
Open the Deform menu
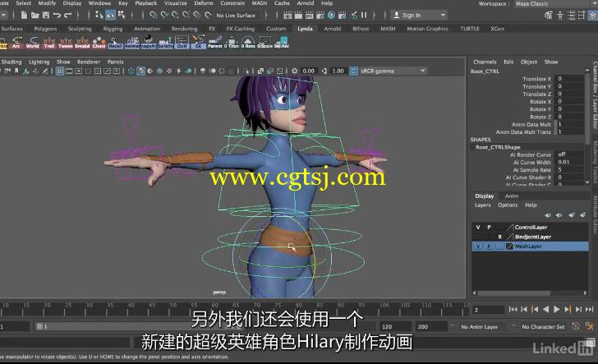click(204, 3)
